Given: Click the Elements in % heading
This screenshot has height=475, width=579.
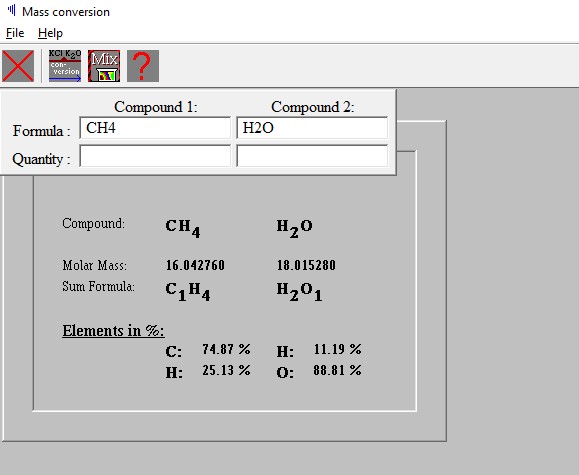Looking at the screenshot, I should 113,330.
